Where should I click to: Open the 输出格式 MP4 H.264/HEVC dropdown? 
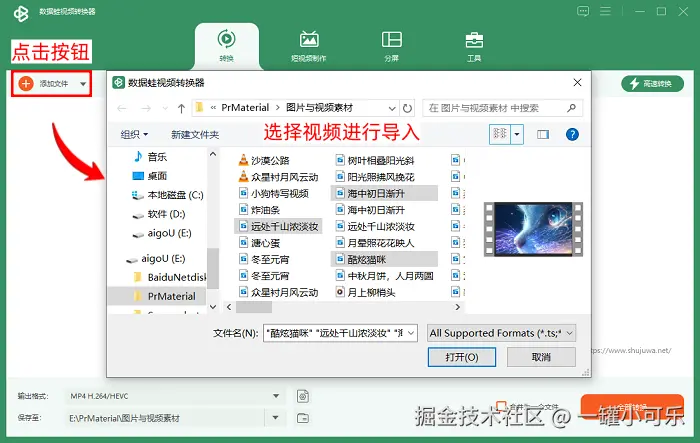(174, 396)
